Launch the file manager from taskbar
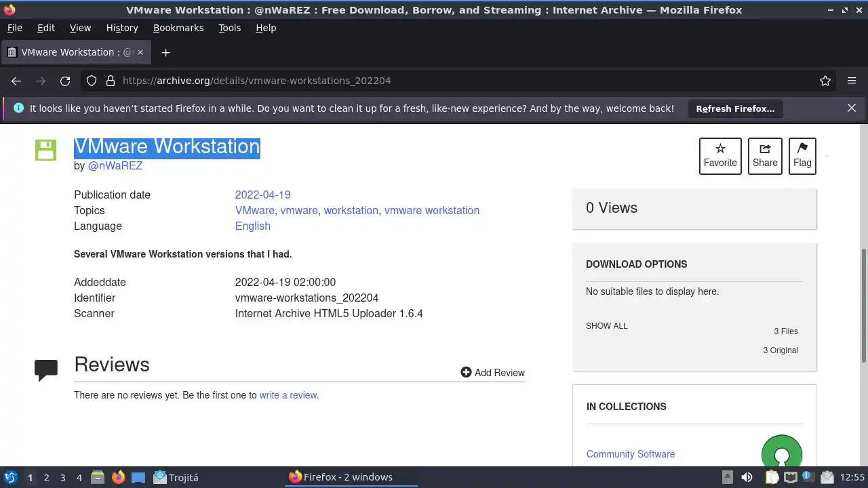Screen dimensions: 868x488 point(98,477)
